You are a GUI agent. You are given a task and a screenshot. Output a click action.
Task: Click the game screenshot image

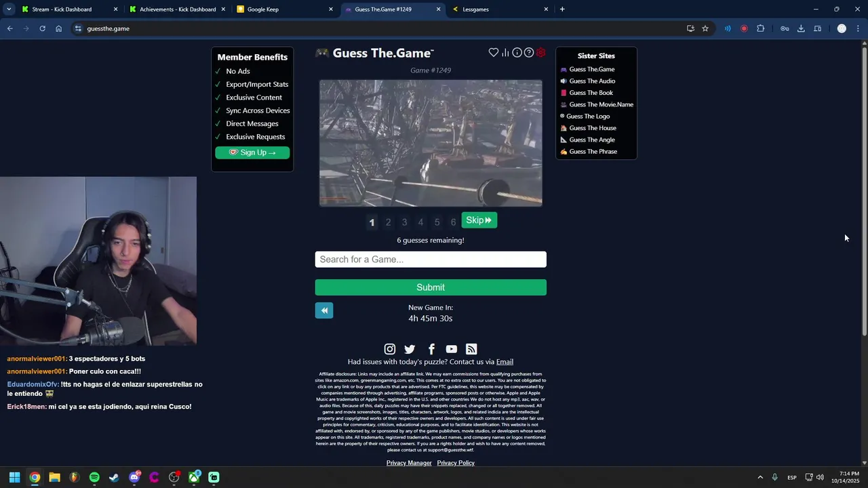pyautogui.click(x=431, y=143)
